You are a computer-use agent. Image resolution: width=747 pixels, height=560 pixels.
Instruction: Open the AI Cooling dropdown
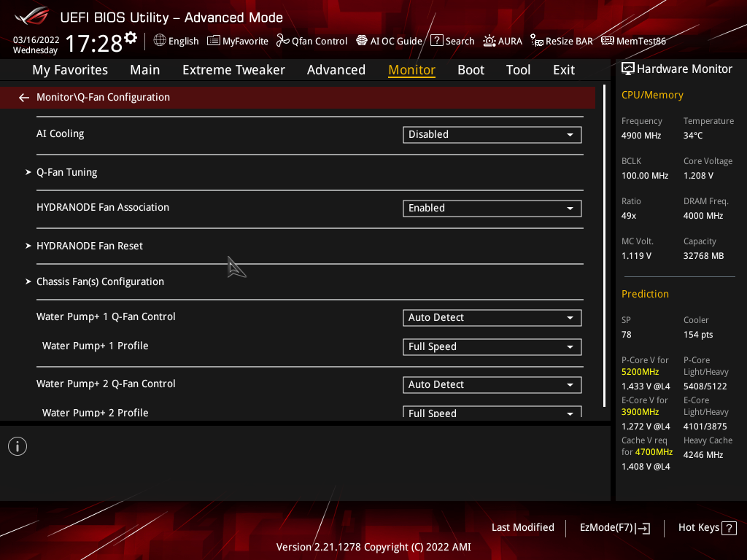[492, 135]
